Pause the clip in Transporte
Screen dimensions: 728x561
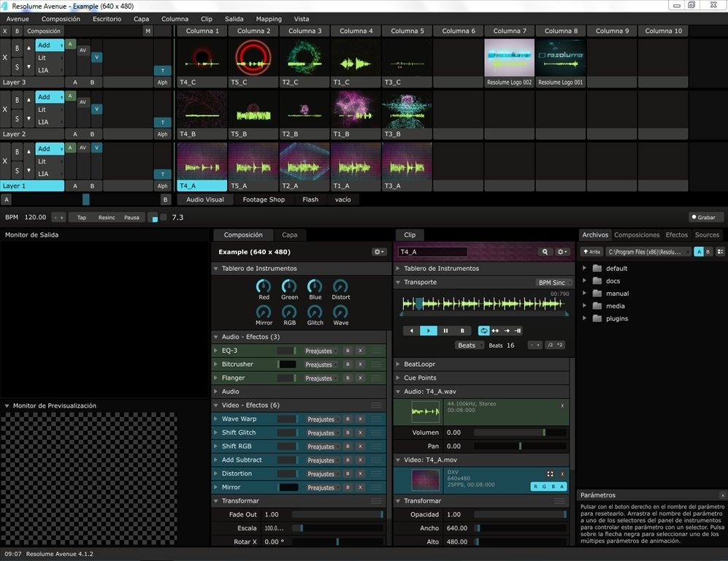click(445, 331)
